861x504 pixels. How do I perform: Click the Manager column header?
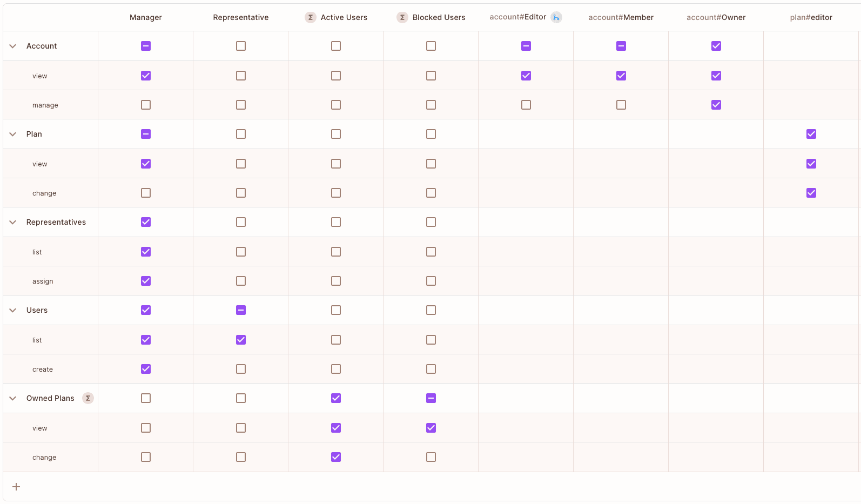[145, 17]
